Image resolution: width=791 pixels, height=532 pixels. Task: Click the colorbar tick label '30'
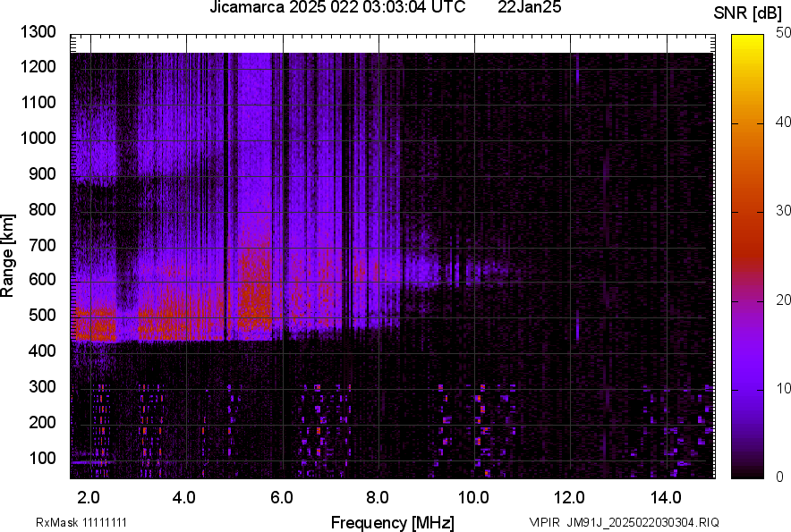[x=784, y=211]
